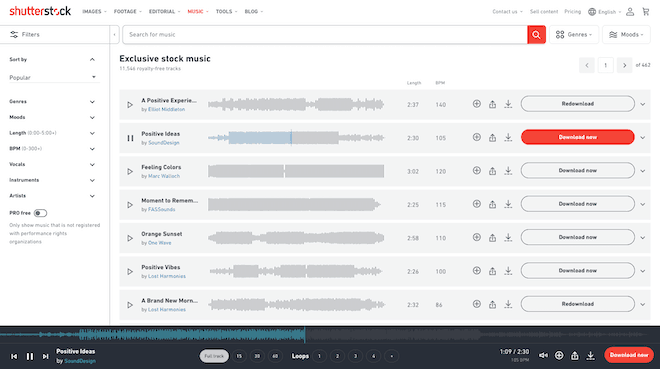Select the 60 second version

pos(275,356)
